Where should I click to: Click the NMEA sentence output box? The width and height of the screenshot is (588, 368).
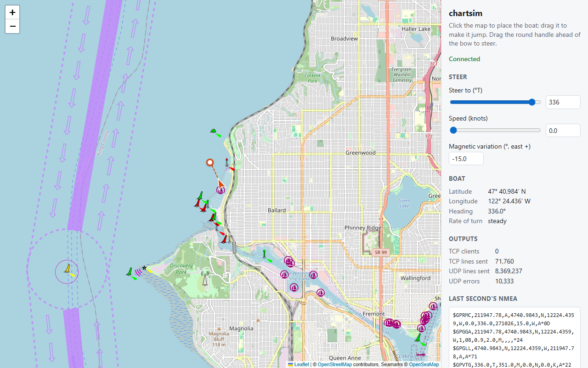[x=514, y=337]
